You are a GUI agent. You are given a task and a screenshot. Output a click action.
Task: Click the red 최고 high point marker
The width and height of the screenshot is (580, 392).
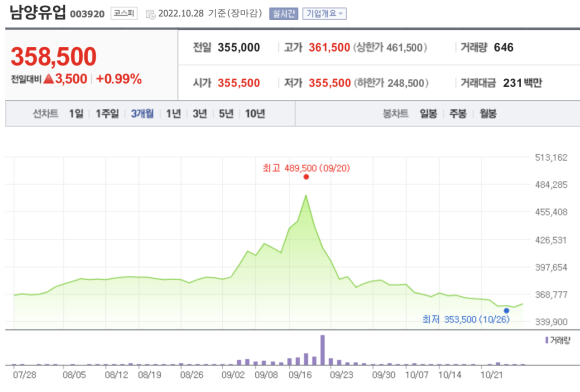[x=306, y=177]
